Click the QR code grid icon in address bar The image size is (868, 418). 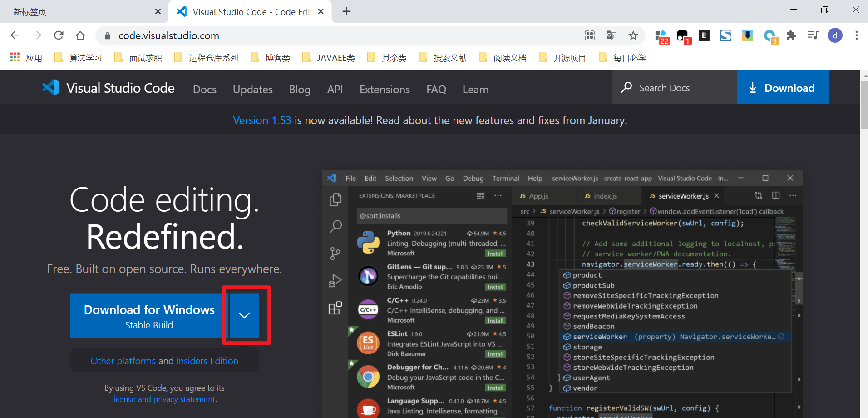[590, 35]
